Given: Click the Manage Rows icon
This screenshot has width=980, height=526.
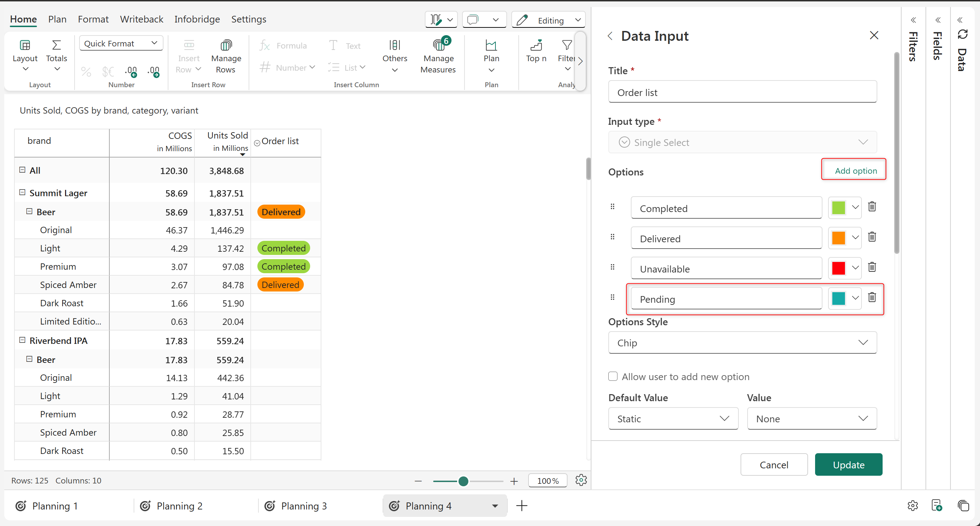Looking at the screenshot, I should coord(226,46).
